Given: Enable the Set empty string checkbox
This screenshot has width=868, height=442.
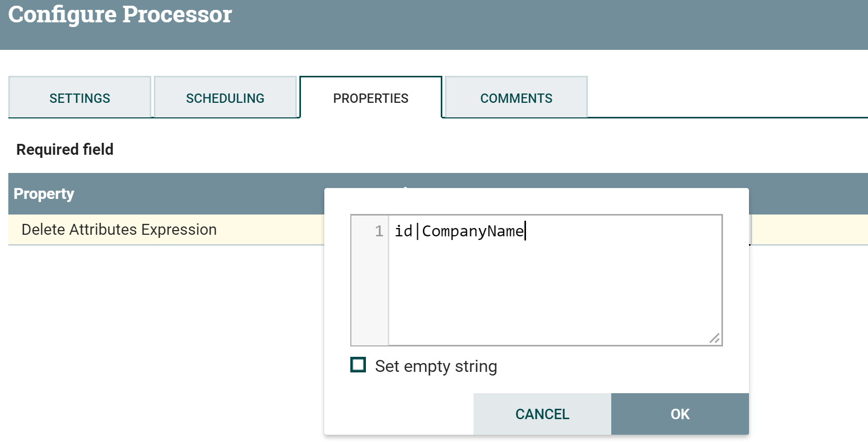Looking at the screenshot, I should [358, 365].
